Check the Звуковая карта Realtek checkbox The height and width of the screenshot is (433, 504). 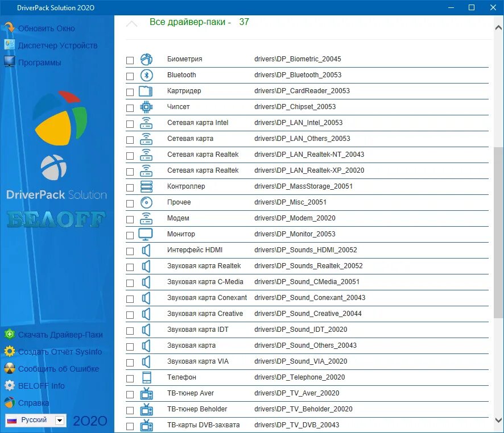pyautogui.click(x=130, y=267)
